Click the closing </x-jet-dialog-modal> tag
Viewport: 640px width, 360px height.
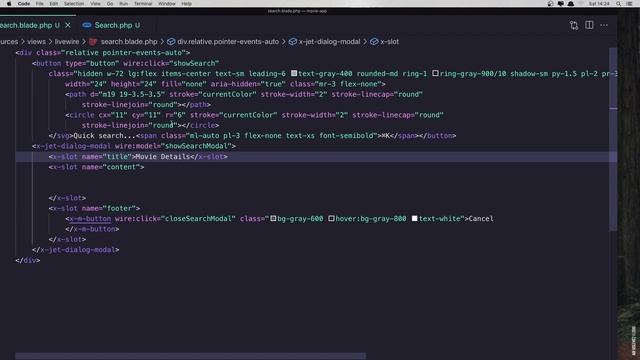[76, 250]
